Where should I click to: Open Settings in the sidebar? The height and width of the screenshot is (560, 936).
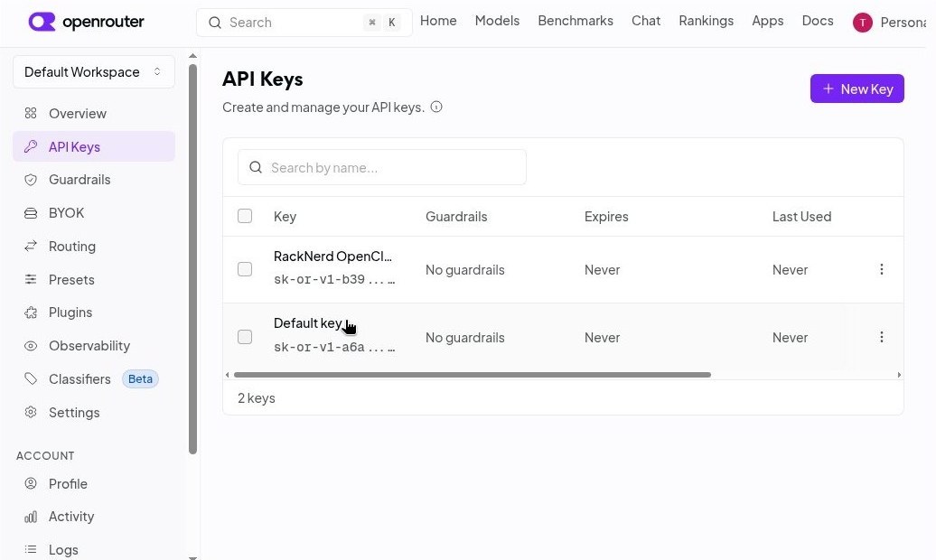[94, 412]
